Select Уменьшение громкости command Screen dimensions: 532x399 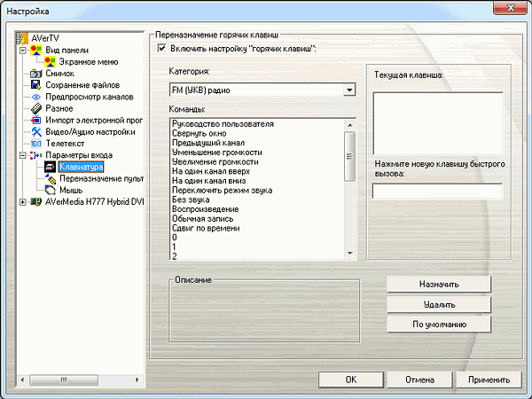217,153
